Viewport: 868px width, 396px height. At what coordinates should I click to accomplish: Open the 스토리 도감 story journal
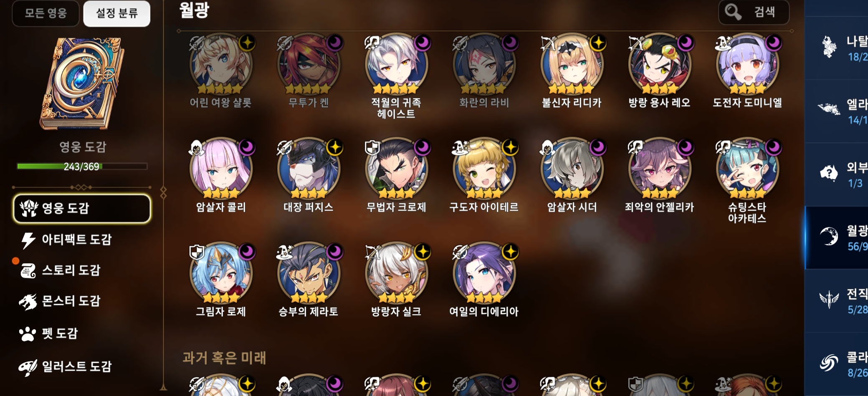tap(61, 270)
